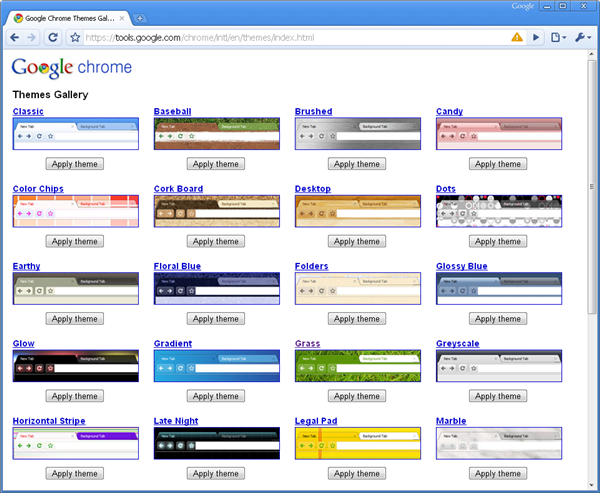
Task: Apply the Dots theme
Action: click(498, 241)
